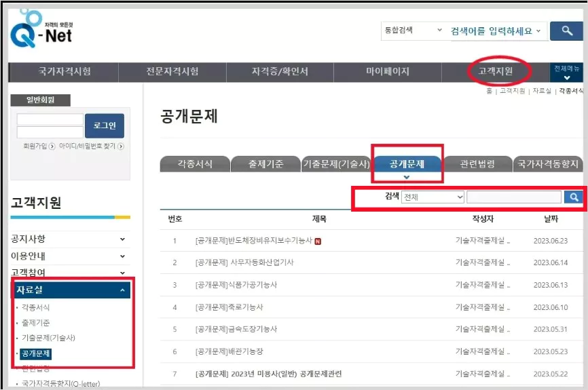Switch to 기출문제(기술사) tab
This screenshot has height=390, width=588.
point(336,164)
